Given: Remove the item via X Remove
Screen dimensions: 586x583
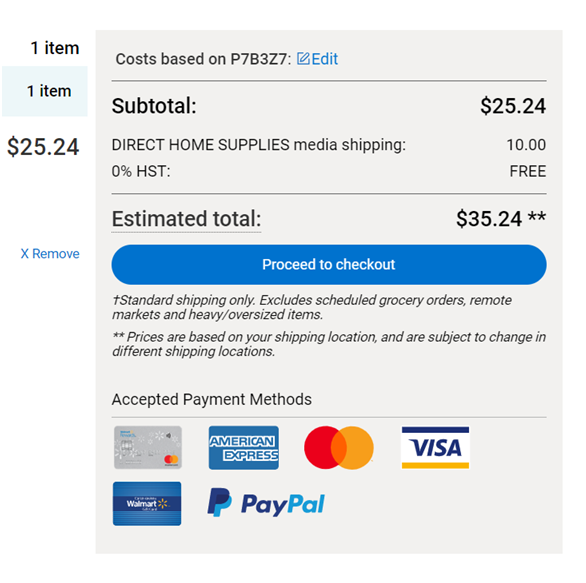Looking at the screenshot, I should tap(50, 254).
